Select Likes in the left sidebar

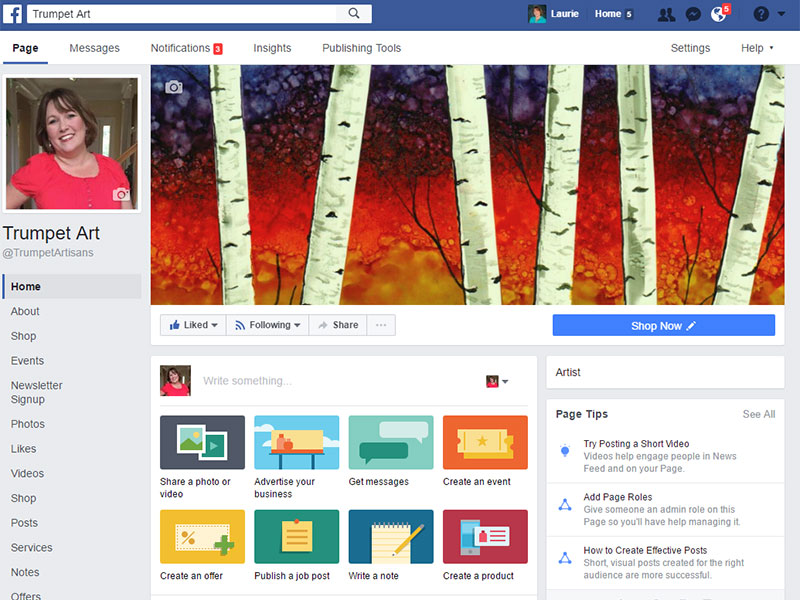point(23,448)
